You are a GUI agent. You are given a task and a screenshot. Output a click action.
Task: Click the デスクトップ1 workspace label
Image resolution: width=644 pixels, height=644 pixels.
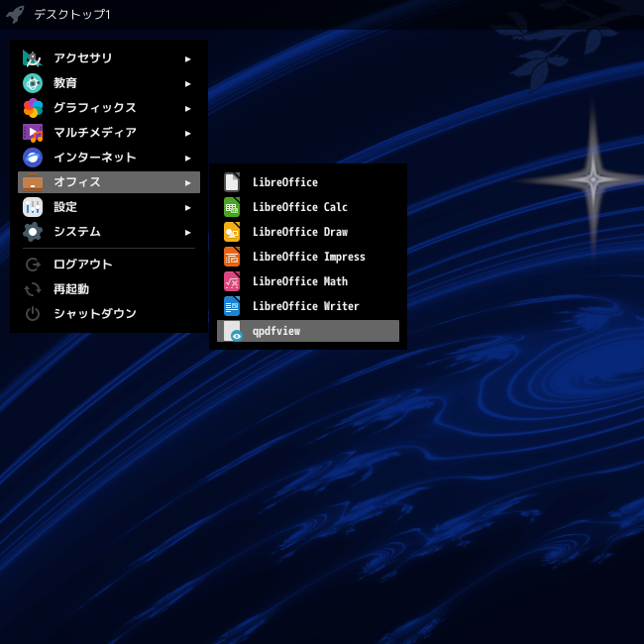pyautogui.click(x=72, y=15)
